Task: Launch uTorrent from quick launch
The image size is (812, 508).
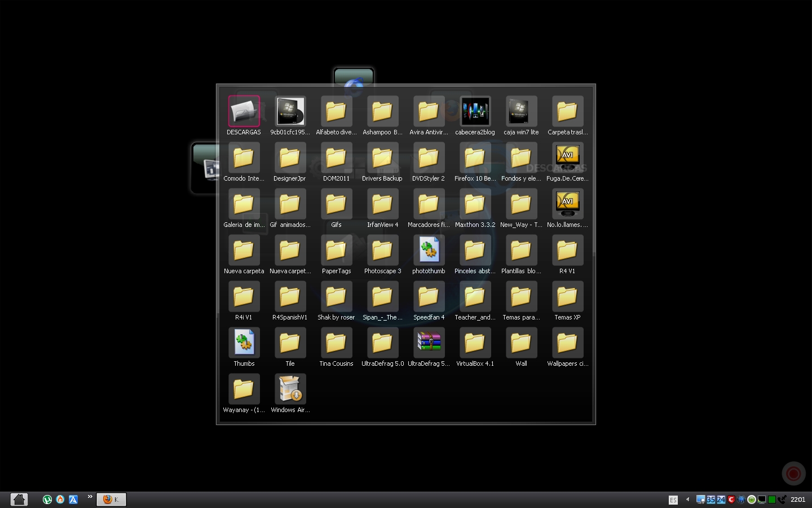Action: pos(47,500)
